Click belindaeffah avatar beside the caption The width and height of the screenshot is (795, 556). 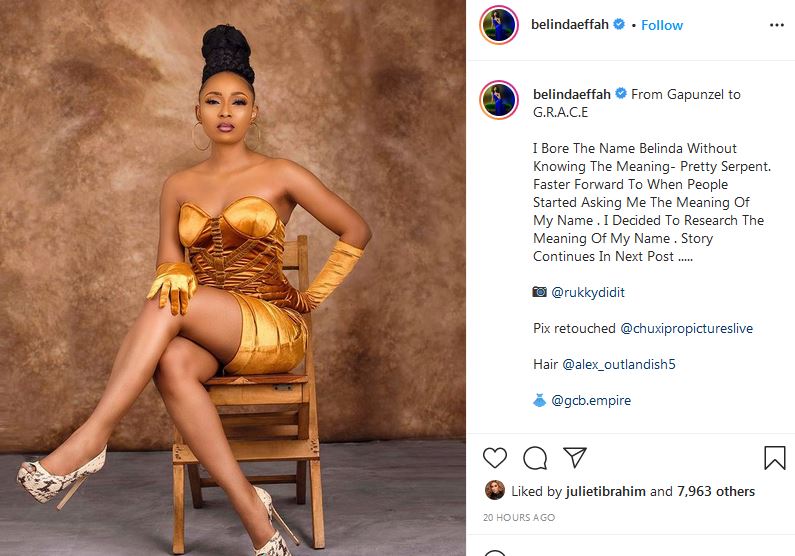pyautogui.click(x=499, y=100)
